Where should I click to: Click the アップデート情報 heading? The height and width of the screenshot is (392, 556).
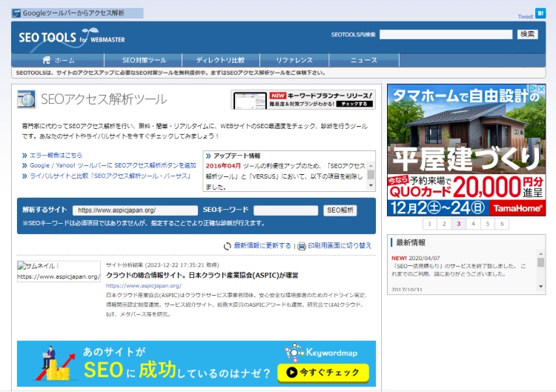click(237, 156)
